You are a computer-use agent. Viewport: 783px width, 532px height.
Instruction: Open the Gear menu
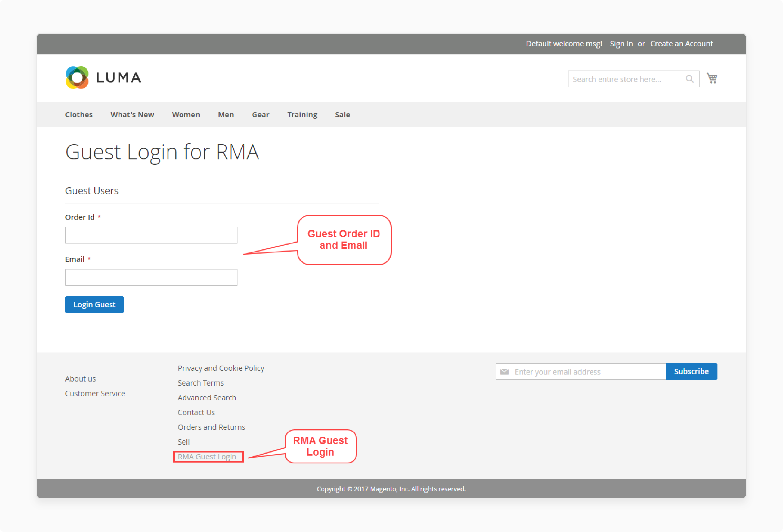(x=260, y=114)
